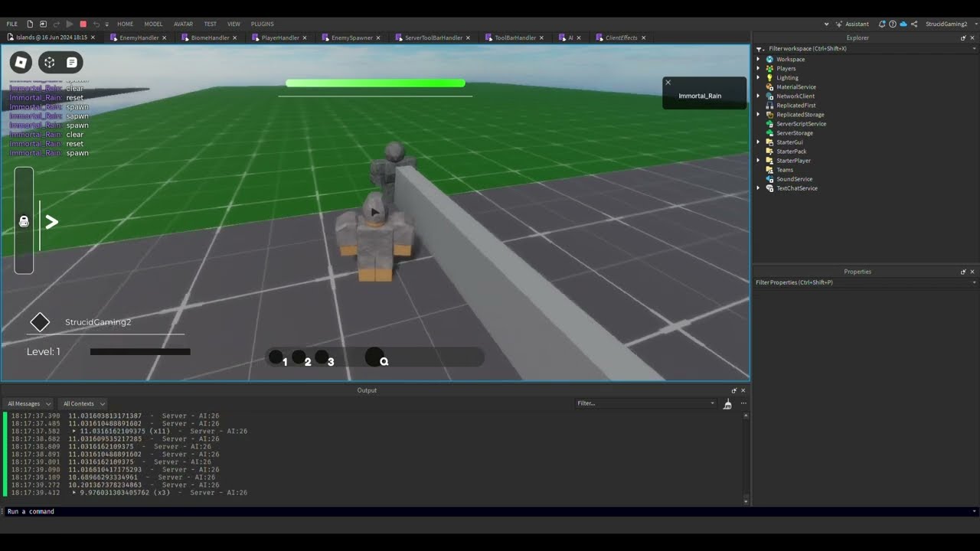The height and width of the screenshot is (551, 980).
Task: Expand the NetworkClient tree node
Action: (x=759, y=96)
